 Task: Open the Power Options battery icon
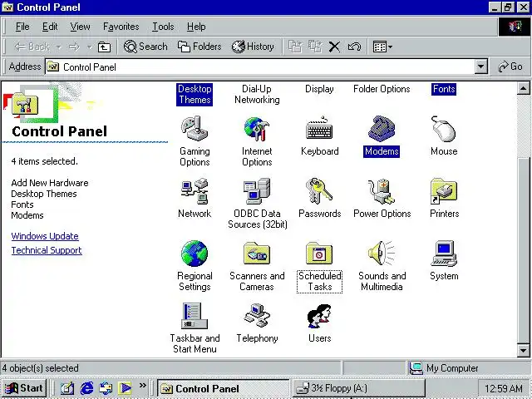pos(382,191)
